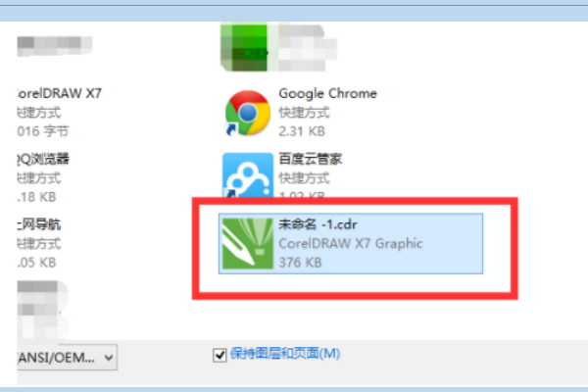Select the blurred gray item below 上网导航

pyautogui.click(x=43, y=310)
